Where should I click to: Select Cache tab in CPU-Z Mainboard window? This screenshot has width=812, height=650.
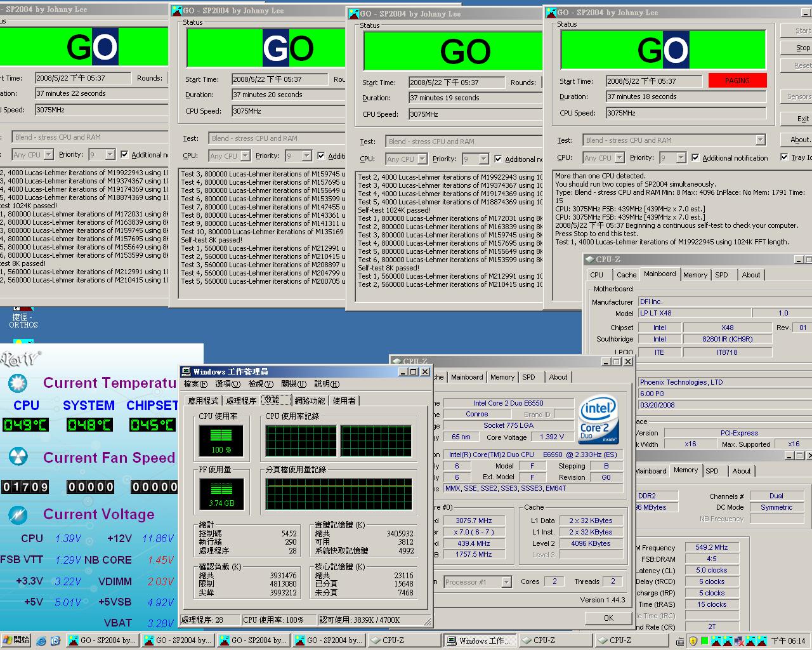[x=626, y=275]
